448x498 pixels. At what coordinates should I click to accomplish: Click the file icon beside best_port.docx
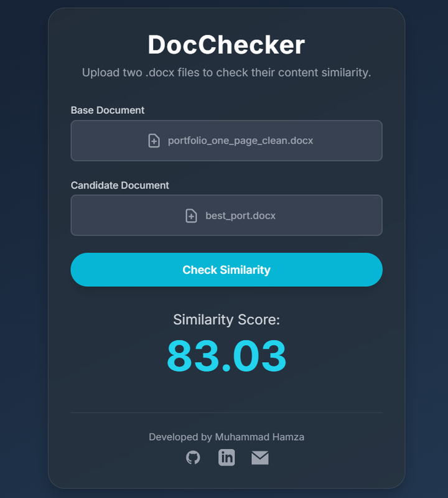tap(191, 215)
